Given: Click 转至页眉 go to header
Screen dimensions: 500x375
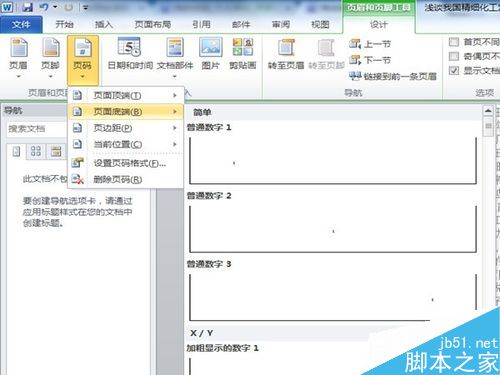Looking at the screenshot, I should pyautogui.click(x=286, y=54).
